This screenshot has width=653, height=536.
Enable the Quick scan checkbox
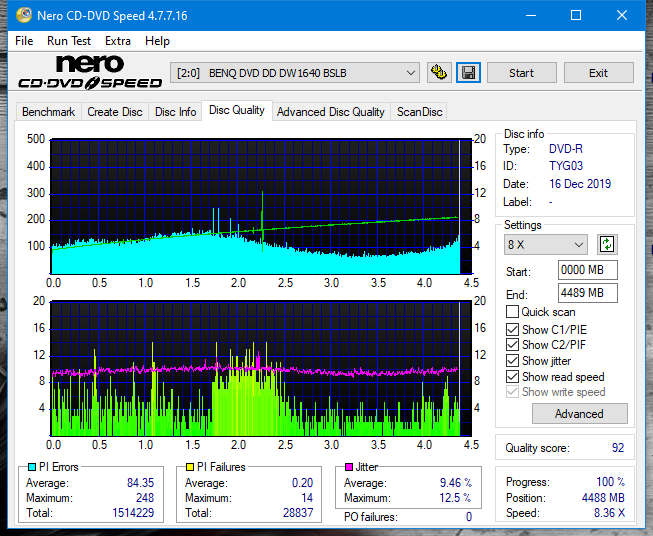(x=512, y=312)
